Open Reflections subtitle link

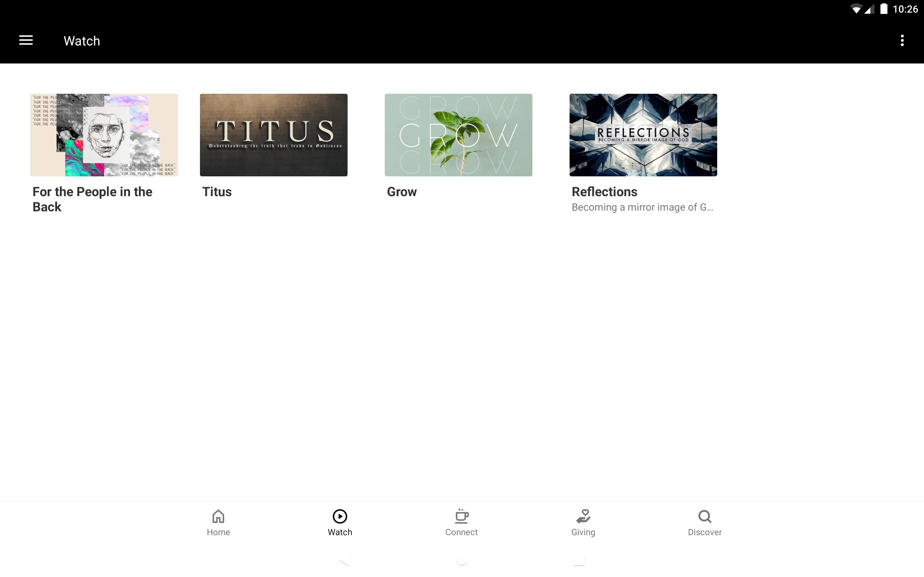642,207
